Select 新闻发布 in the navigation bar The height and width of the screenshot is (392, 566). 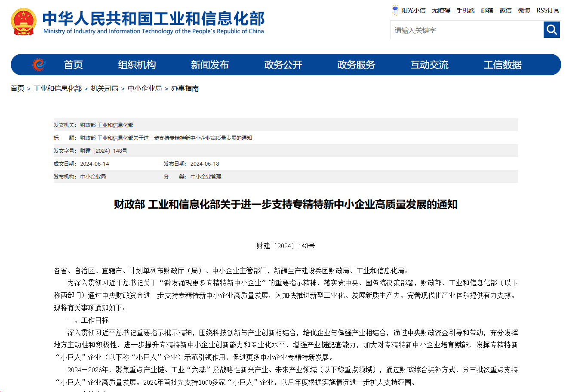point(210,65)
